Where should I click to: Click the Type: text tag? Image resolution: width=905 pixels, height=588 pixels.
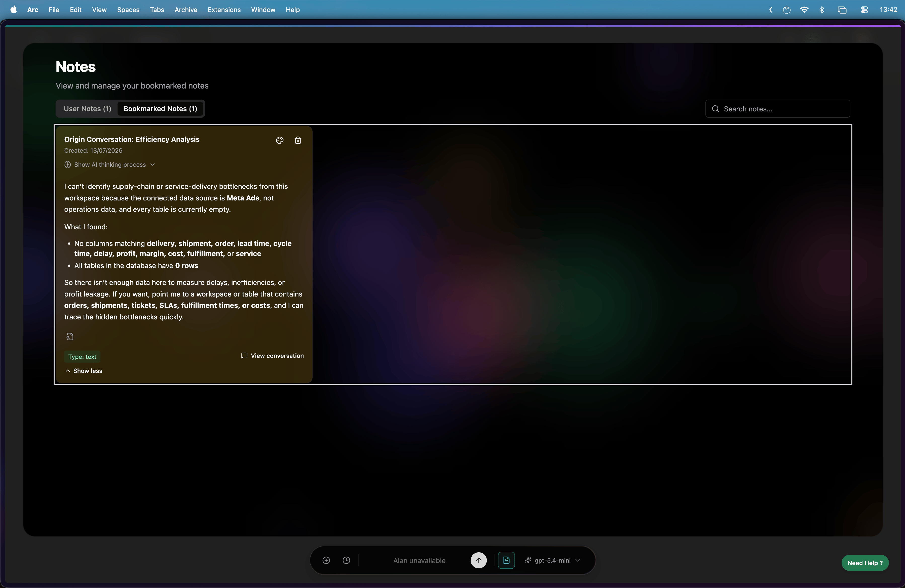pos(82,357)
